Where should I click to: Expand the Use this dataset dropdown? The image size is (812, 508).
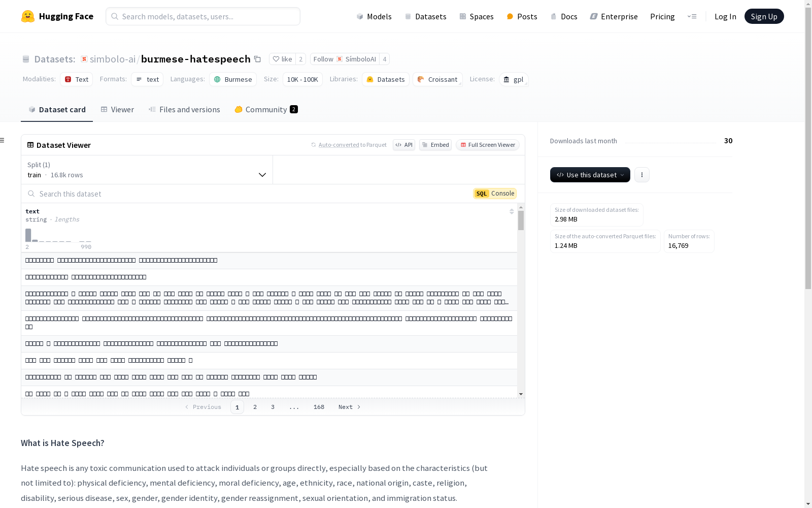[x=590, y=175]
